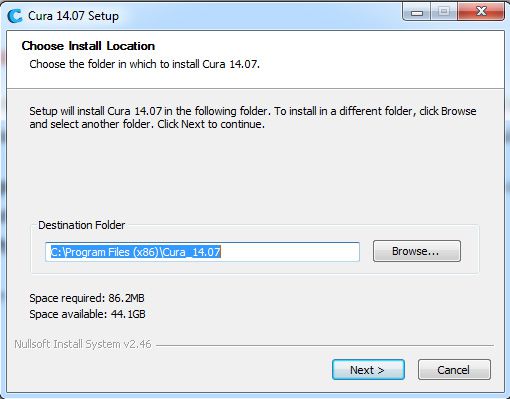
Task: Continue with the Next > button
Action: (x=368, y=369)
